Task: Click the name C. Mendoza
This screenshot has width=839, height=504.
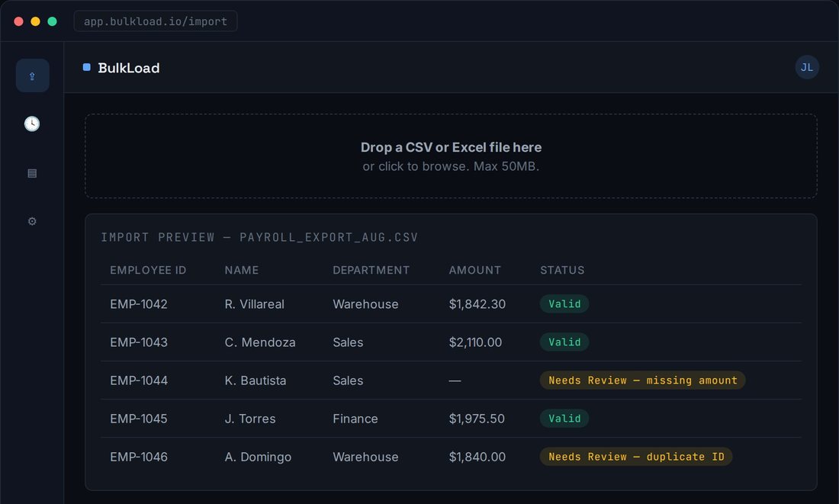Action: coord(259,342)
